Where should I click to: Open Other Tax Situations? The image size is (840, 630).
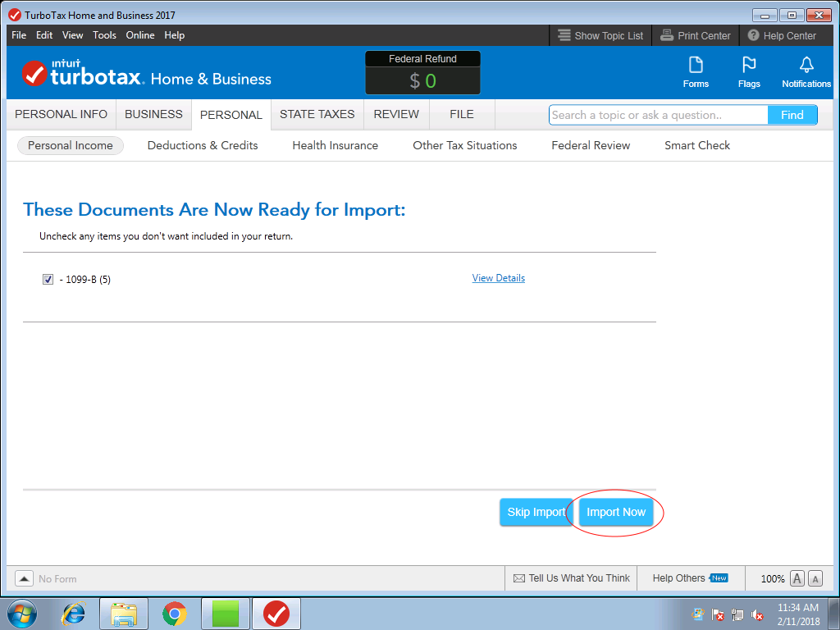(x=464, y=146)
